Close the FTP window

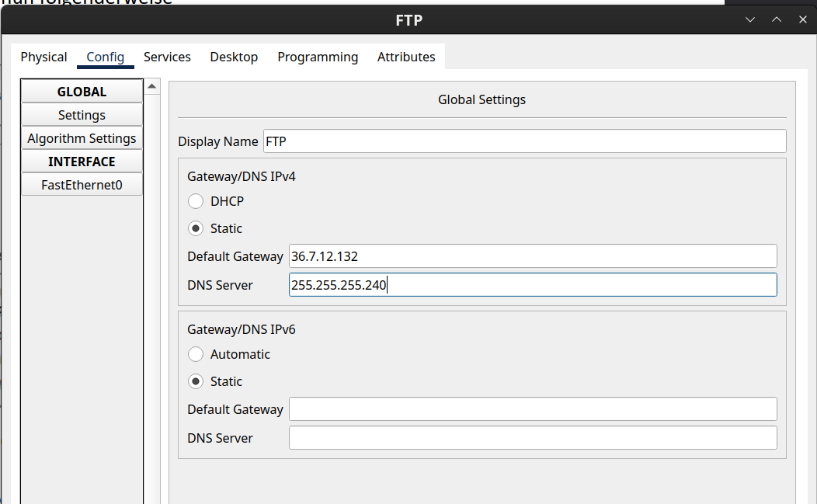pyautogui.click(x=802, y=19)
